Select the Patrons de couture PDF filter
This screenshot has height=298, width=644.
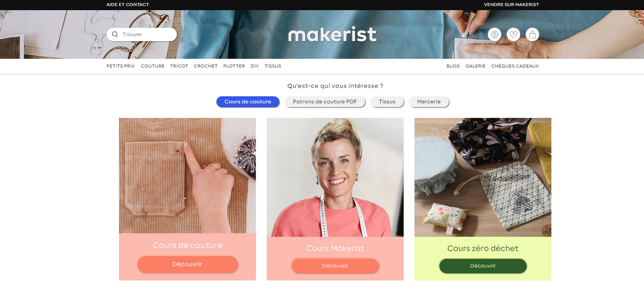click(x=325, y=102)
